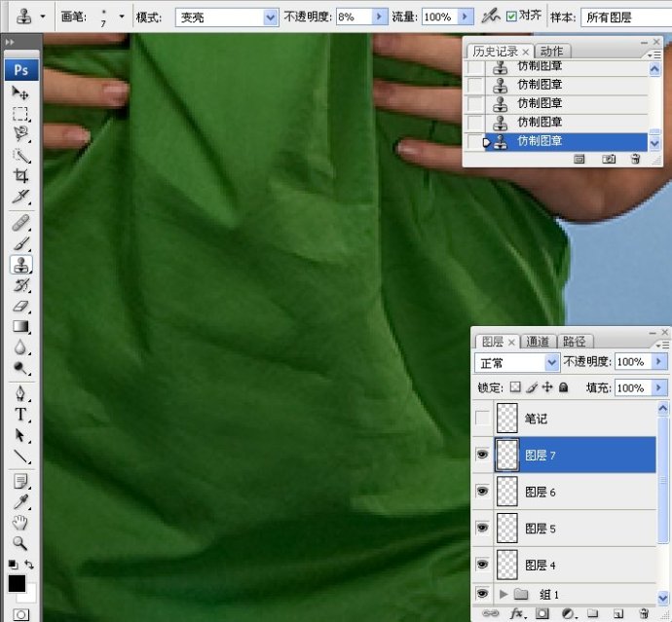Select the Notes tool
672x622 pixels.
click(20, 481)
